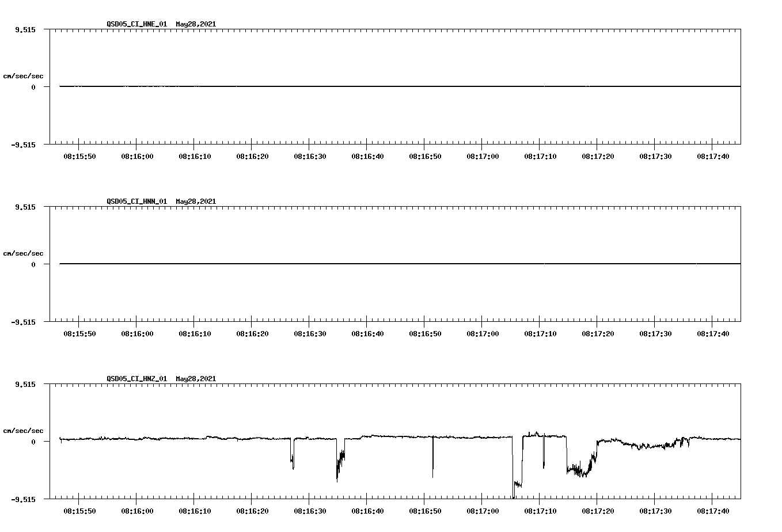Screen dimensions: 782x532
Task: Select the May28,2021 date label on top plot
Action: [195, 25]
